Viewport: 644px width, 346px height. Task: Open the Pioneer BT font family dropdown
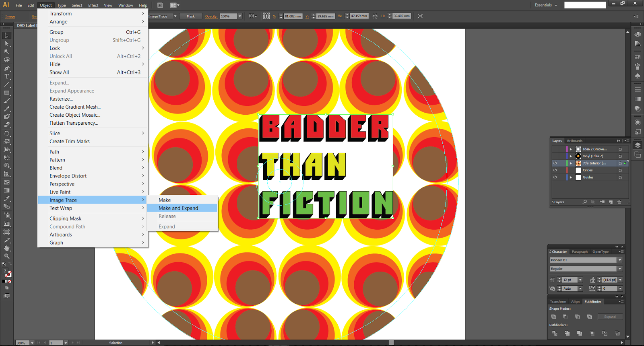coord(620,260)
